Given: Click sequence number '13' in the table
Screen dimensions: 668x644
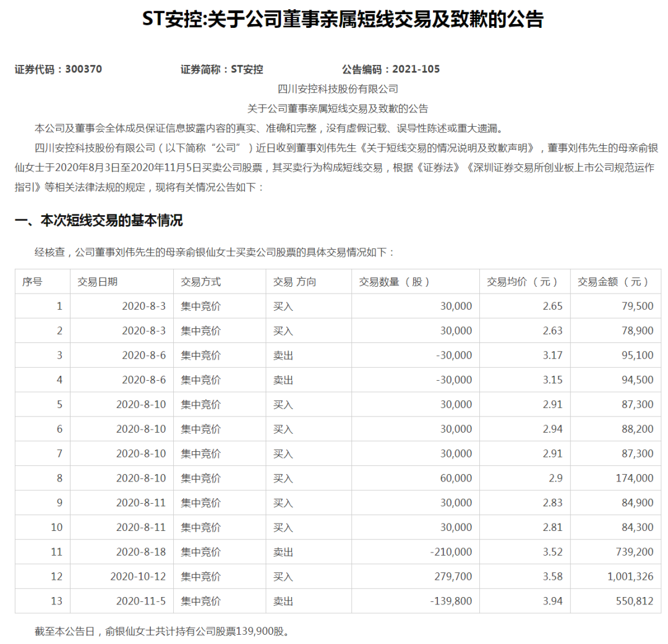Looking at the screenshot, I should 57,601.
